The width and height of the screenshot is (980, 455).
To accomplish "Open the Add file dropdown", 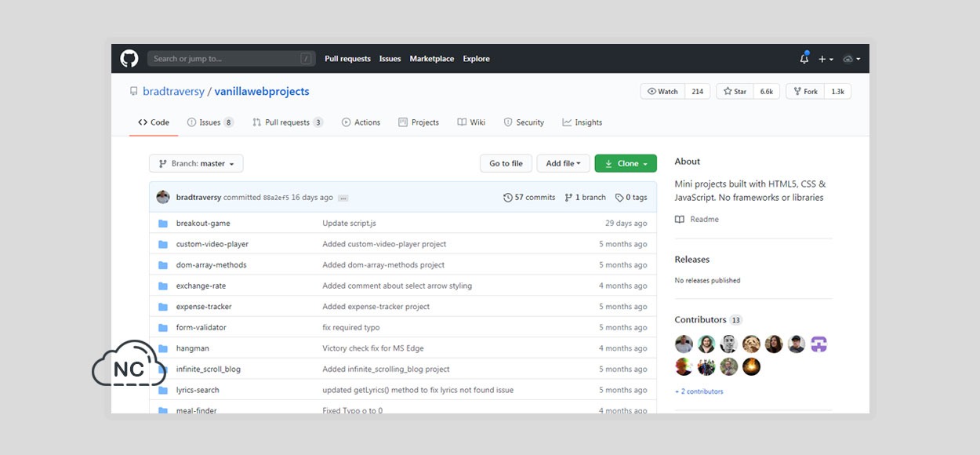I will (563, 163).
